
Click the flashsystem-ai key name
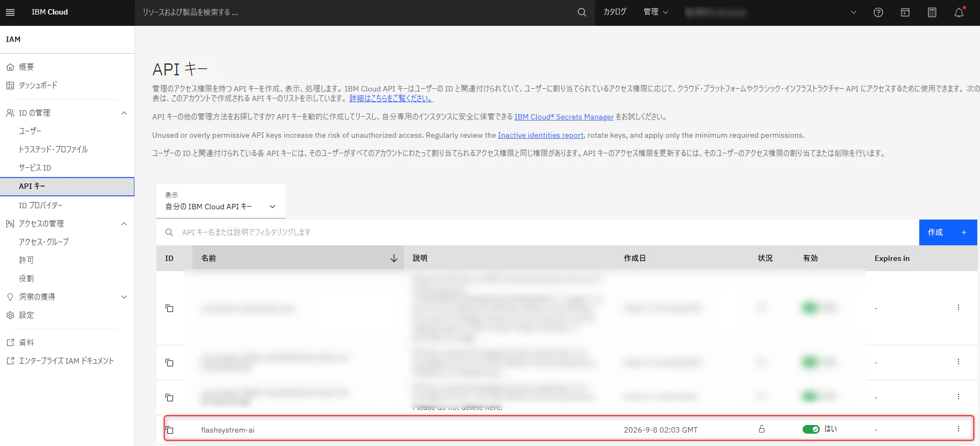(x=228, y=430)
